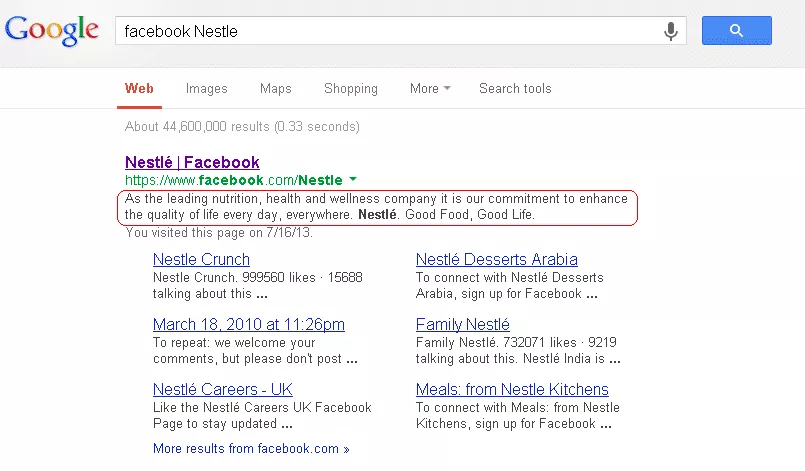
Task: Click 'To connect with Nestlé Desserts' snippet
Action: click(x=509, y=286)
